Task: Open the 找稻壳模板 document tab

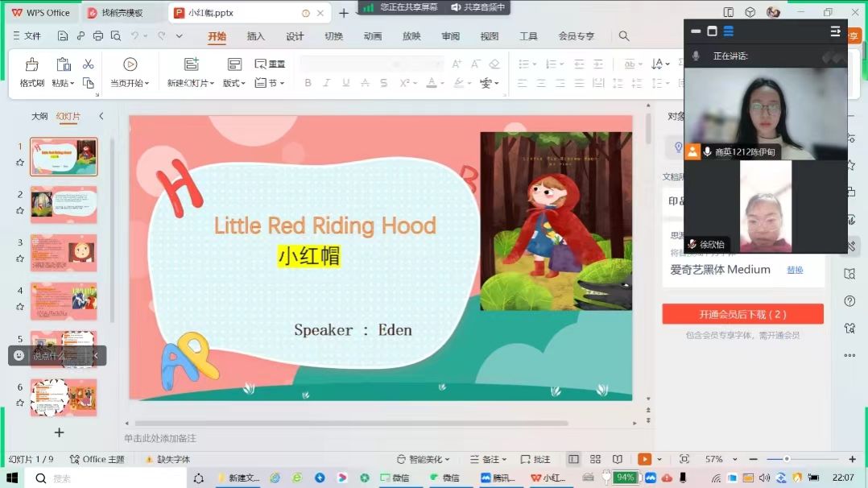Action: click(122, 13)
